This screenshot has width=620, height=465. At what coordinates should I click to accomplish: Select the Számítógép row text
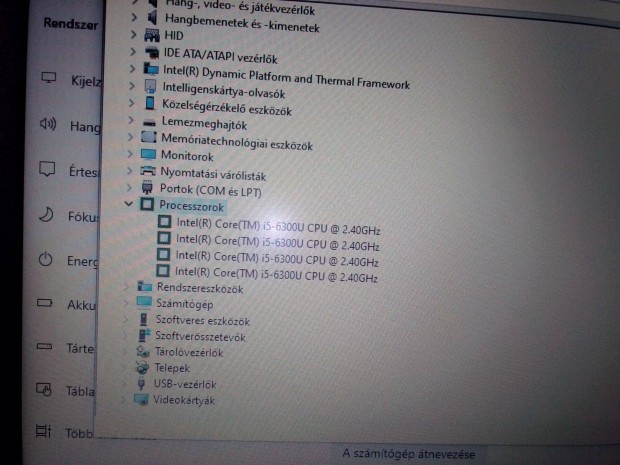point(185,304)
